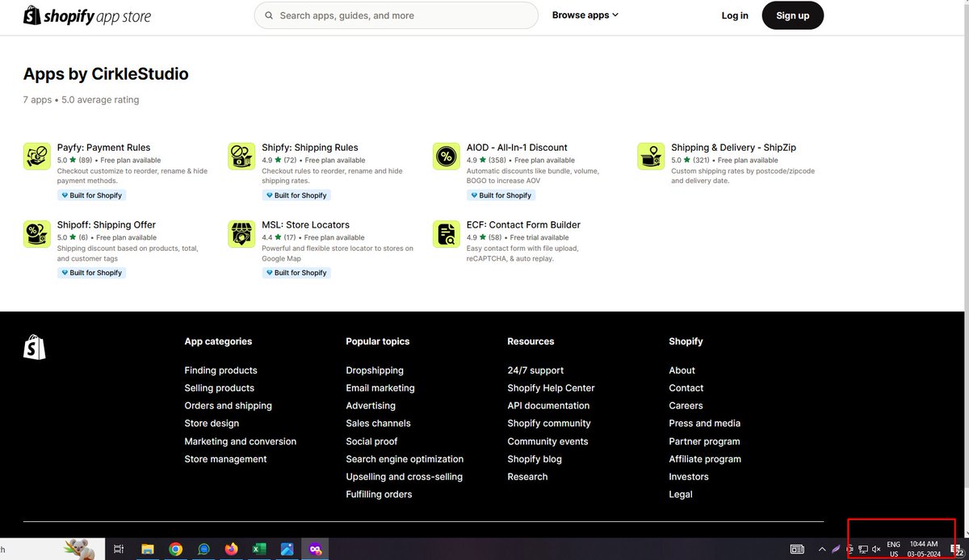969x560 pixels.
Task: Open the MSL: Store Locators app icon
Action: click(x=241, y=234)
